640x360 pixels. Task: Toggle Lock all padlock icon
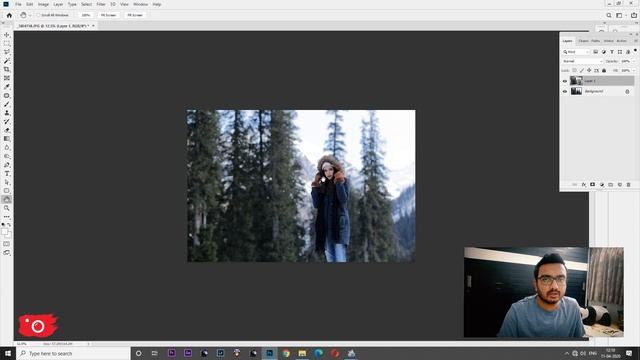[x=604, y=71]
